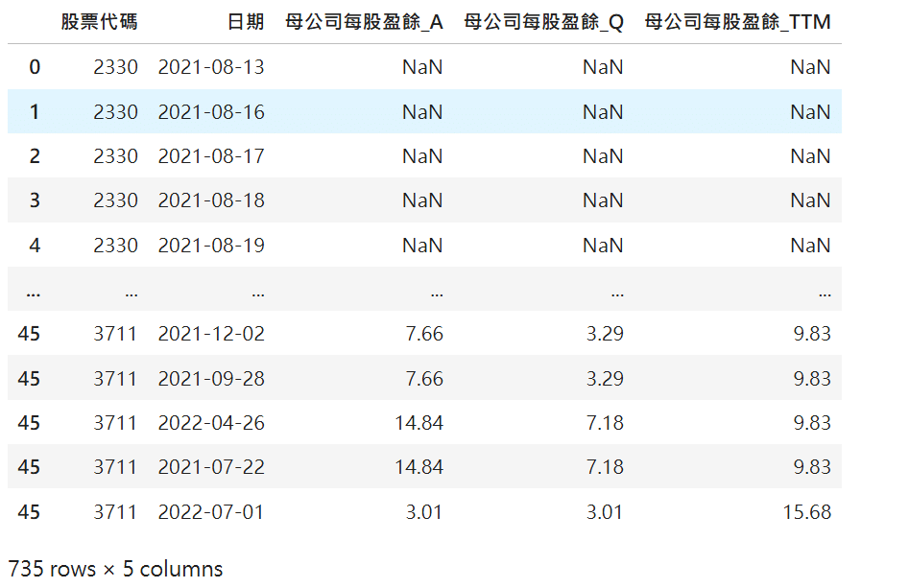Screen dimensions: 909x588
Task: Click row index 4
Action: pyautogui.click(x=35, y=246)
